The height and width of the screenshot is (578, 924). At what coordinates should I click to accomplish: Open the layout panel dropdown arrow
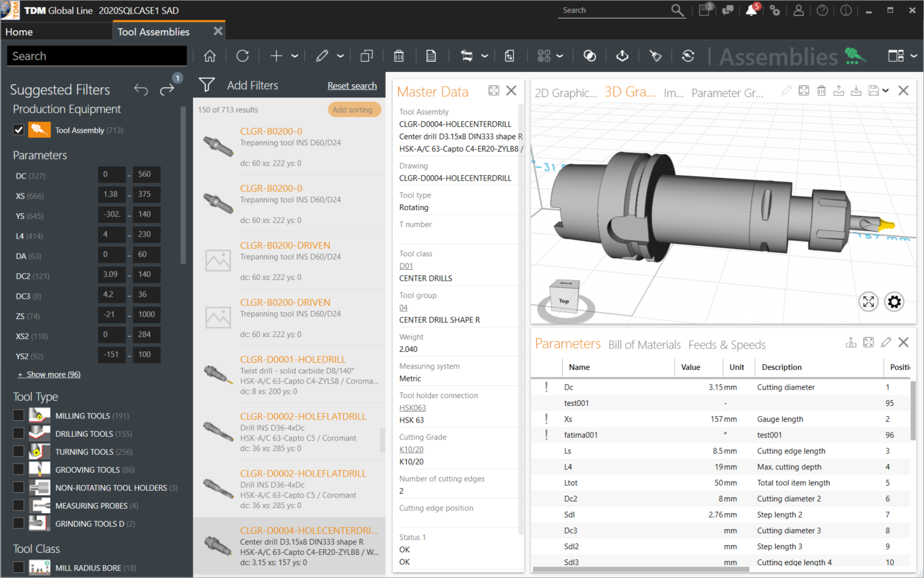[914, 57]
